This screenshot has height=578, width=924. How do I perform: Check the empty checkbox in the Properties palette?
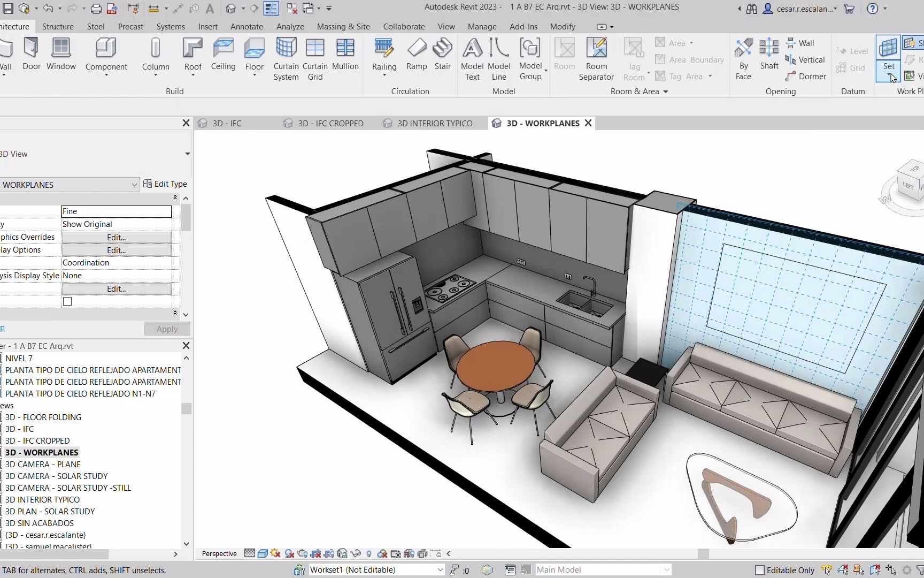(67, 301)
